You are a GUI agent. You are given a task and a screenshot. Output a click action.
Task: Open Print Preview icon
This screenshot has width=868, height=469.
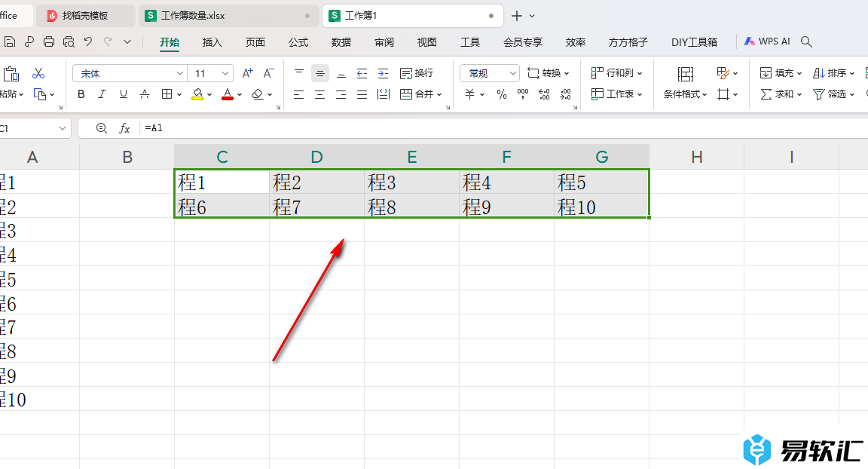click(69, 41)
